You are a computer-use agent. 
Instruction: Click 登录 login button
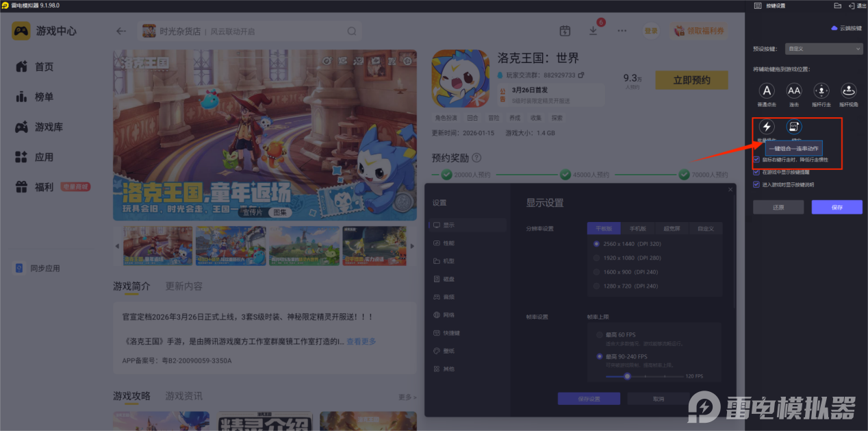coord(651,31)
